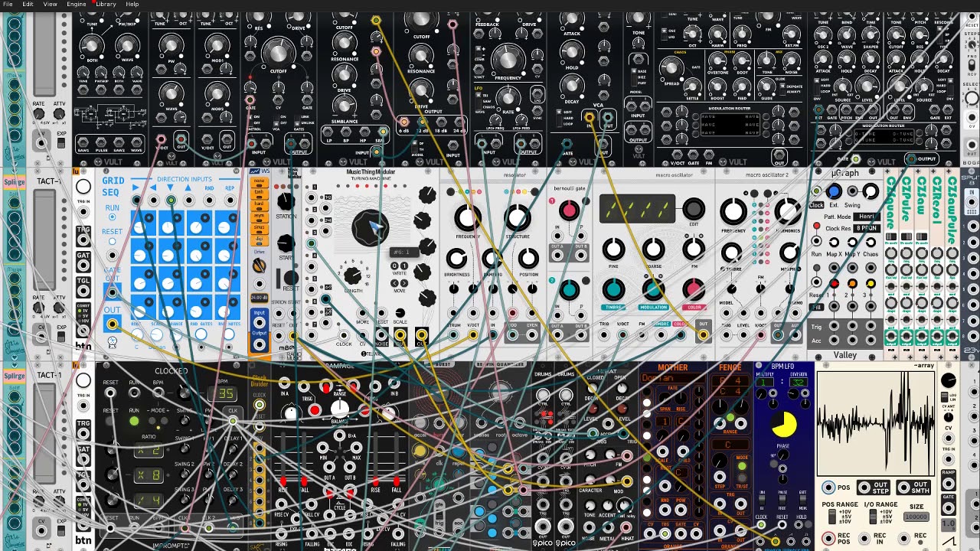The width and height of the screenshot is (980, 551).
Task: Open the Help menu
Action: (x=132, y=4)
